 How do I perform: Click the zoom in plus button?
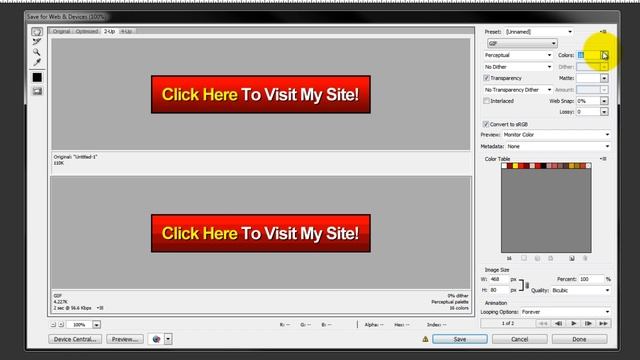(x=61, y=324)
